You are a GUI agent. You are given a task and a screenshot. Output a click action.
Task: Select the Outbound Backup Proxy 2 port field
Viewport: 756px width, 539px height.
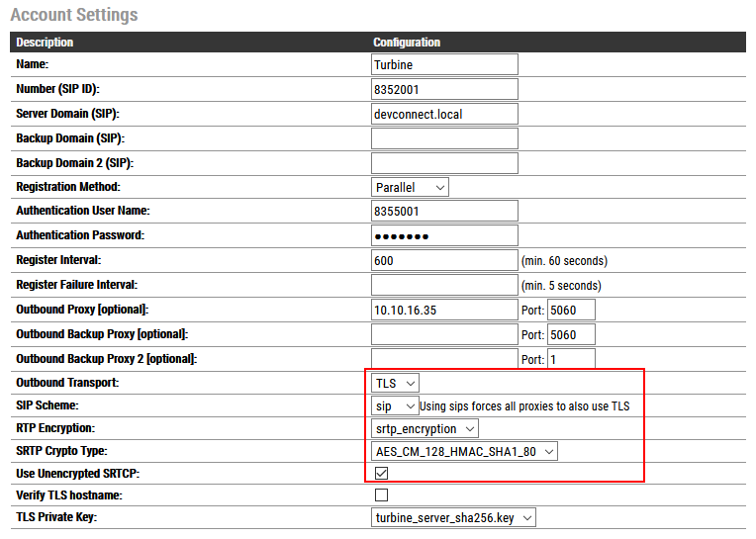[571, 359]
